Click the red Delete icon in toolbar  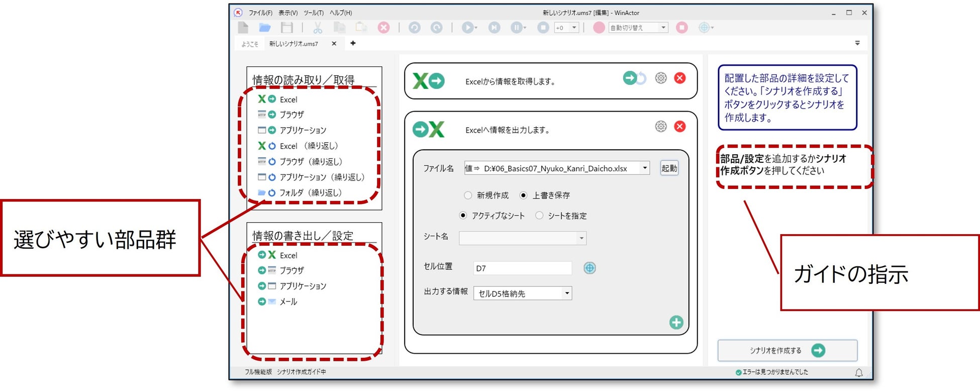pyautogui.click(x=383, y=28)
